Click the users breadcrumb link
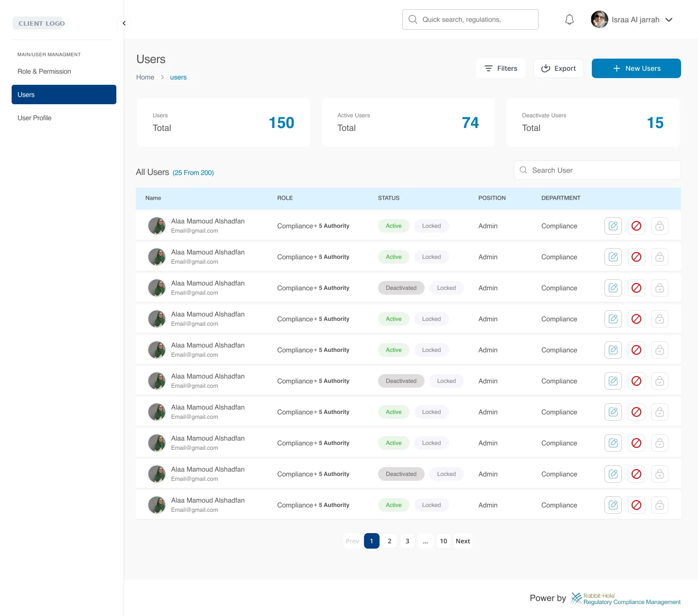This screenshot has height=616, width=698. (x=178, y=77)
